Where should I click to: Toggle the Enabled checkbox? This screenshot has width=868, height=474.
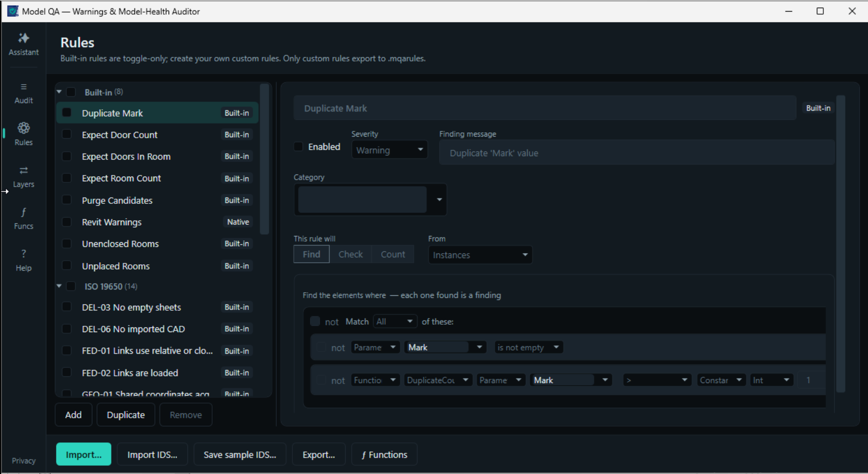tap(298, 147)
